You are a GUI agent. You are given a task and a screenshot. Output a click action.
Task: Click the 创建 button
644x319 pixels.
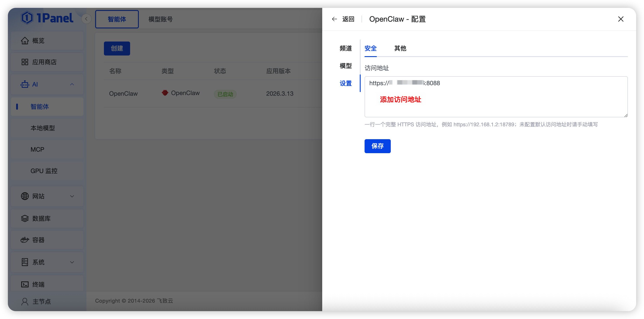[117, 49]
